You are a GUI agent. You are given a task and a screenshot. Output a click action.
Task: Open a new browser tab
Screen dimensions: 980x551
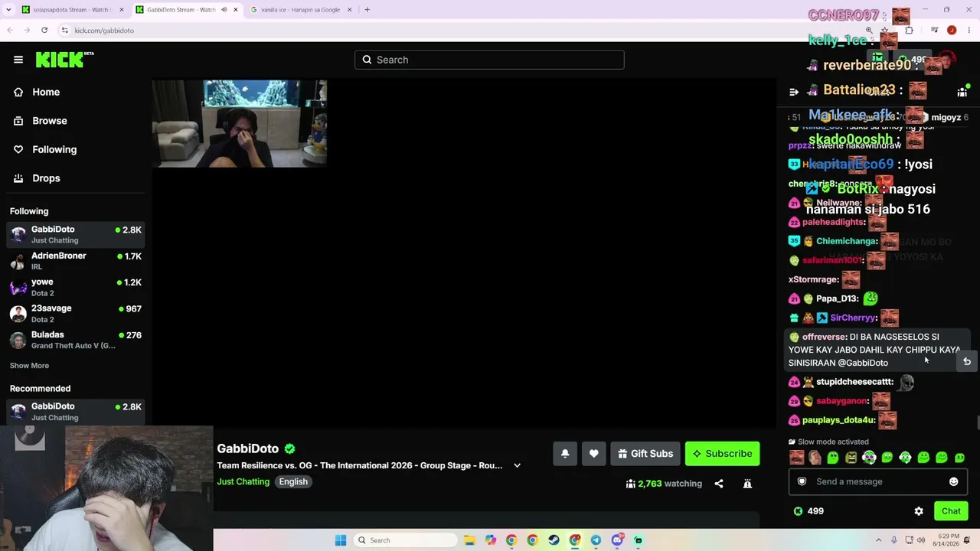coord(367,10)
